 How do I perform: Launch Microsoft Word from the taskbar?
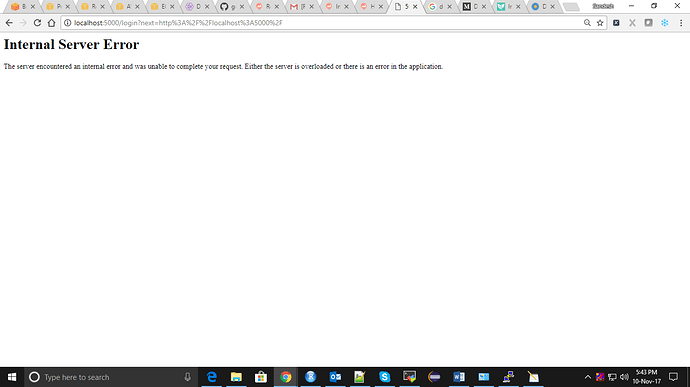coord(459,377)
